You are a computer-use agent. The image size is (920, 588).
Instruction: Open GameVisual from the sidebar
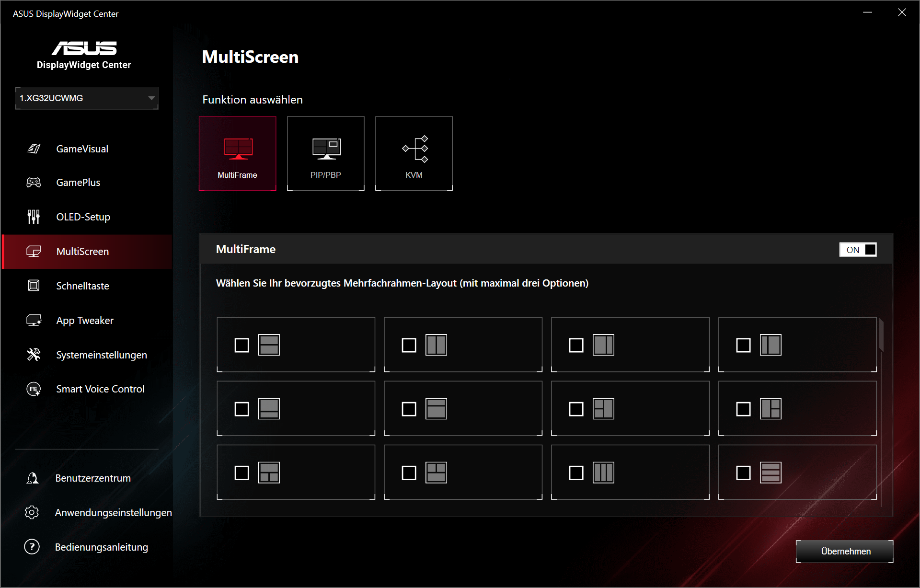82,149
